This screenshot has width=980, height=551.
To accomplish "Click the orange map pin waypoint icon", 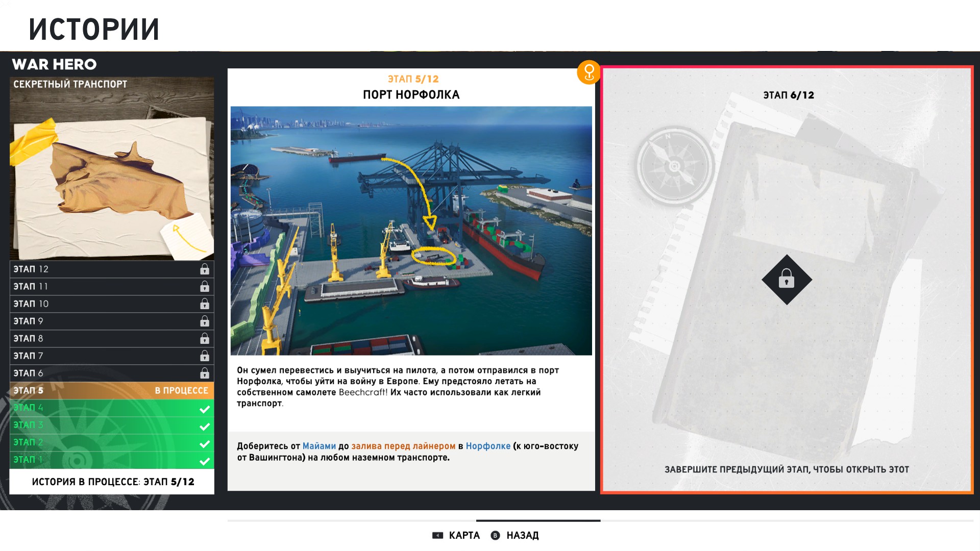I will 589,72.
